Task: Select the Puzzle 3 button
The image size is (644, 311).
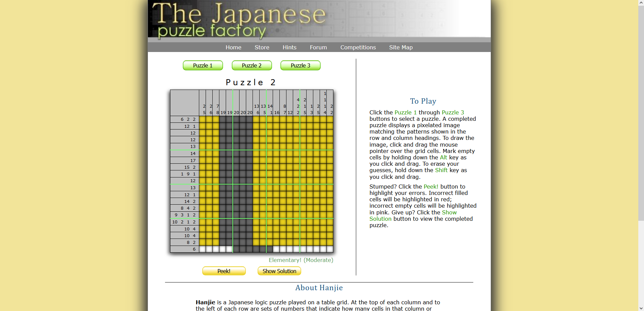Action: (x=300, y=65)
